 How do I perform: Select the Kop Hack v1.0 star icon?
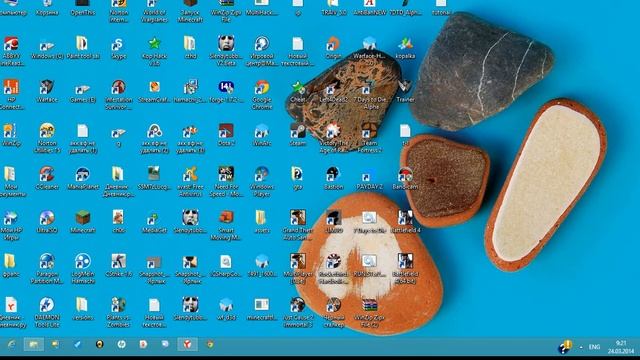154,51
